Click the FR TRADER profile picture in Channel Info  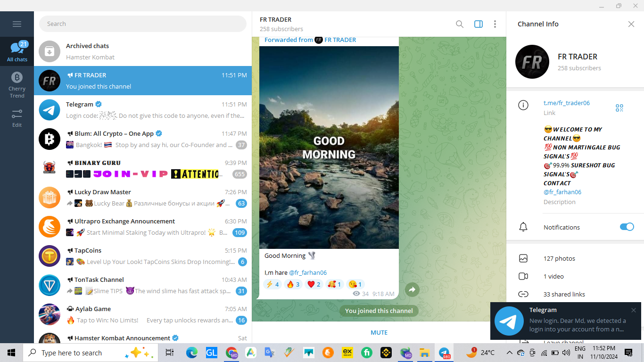pyautogui.click(x=532, y=62)
